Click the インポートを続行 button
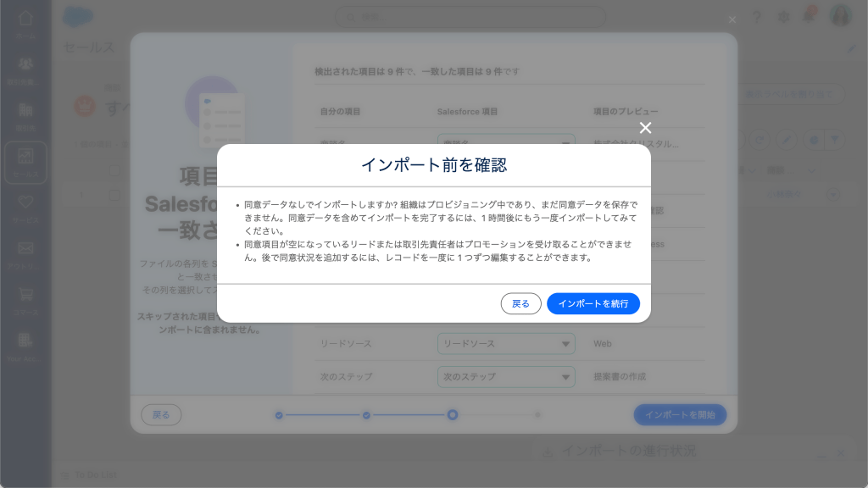868x488 pixels. tap(593, 304)
